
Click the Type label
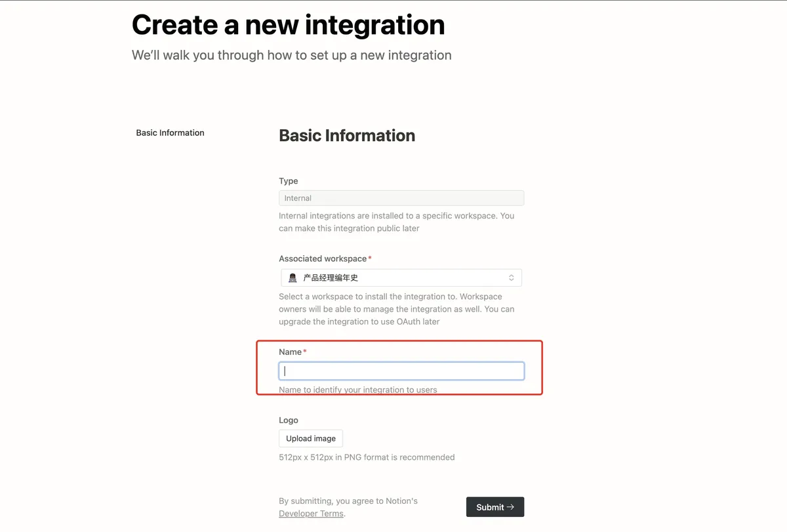[x=289, y=181]
